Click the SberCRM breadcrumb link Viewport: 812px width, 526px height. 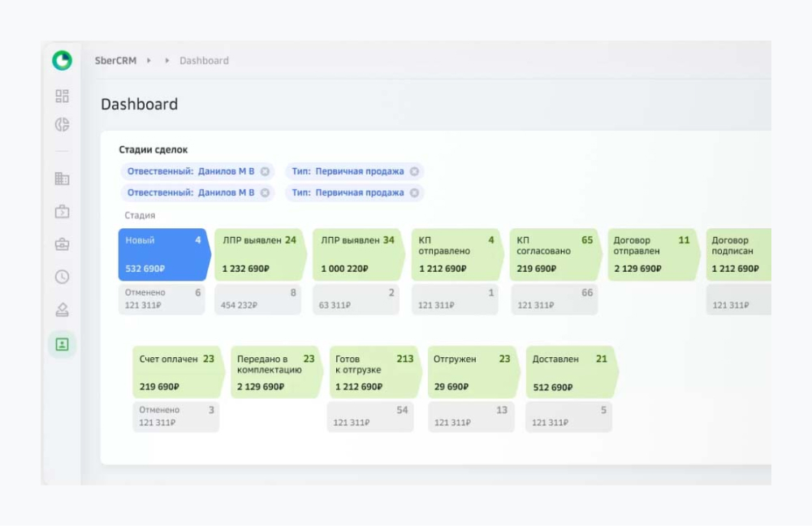tap(115, 61)
